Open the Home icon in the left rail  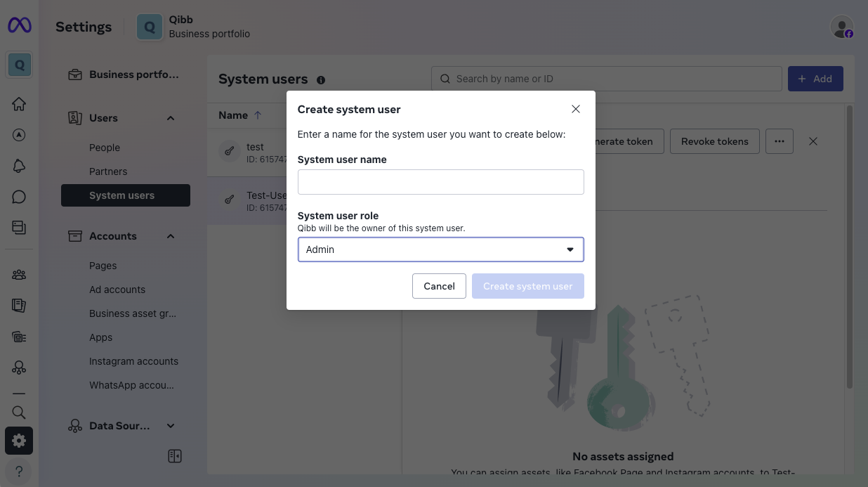[19, 103]
